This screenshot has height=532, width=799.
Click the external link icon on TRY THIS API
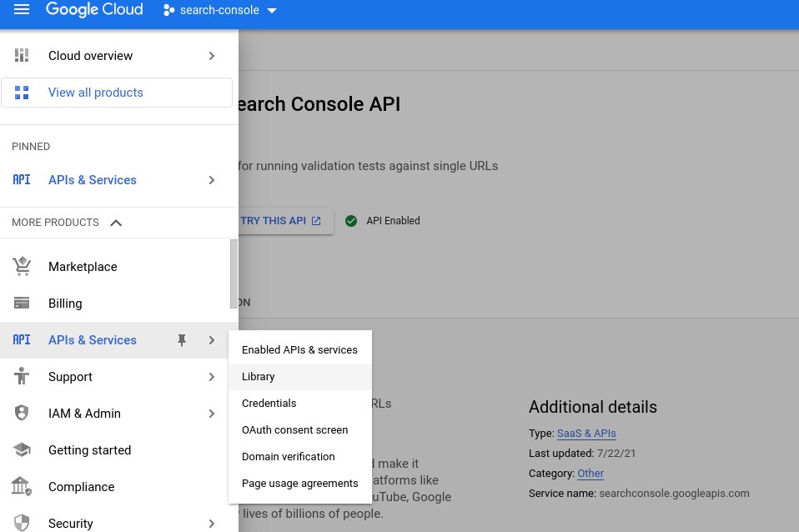click(x=316, y=221)
